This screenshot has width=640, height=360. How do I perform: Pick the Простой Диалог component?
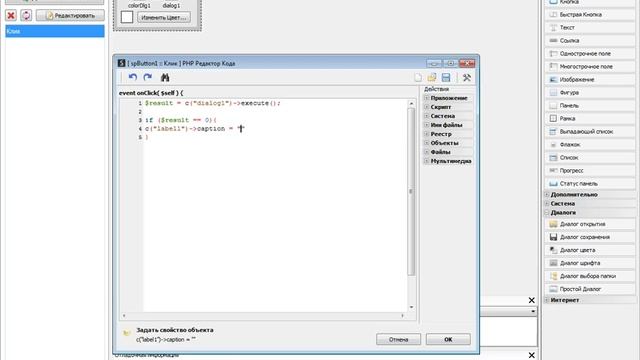[589, 289]
